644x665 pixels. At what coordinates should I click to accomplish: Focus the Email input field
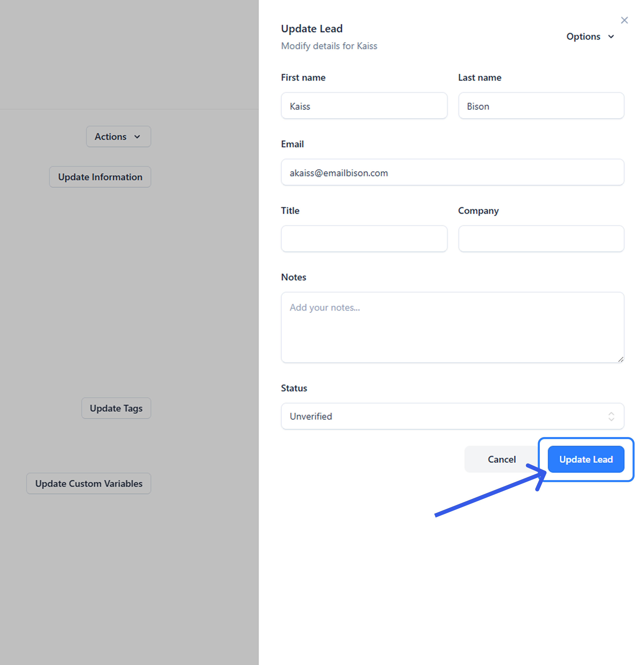tap(452, 172)
